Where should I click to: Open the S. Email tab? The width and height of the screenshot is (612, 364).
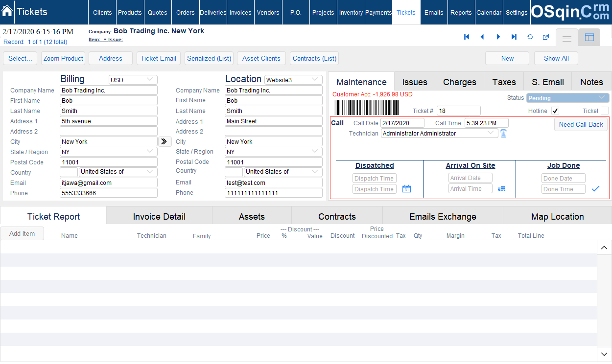pos(548,82)
